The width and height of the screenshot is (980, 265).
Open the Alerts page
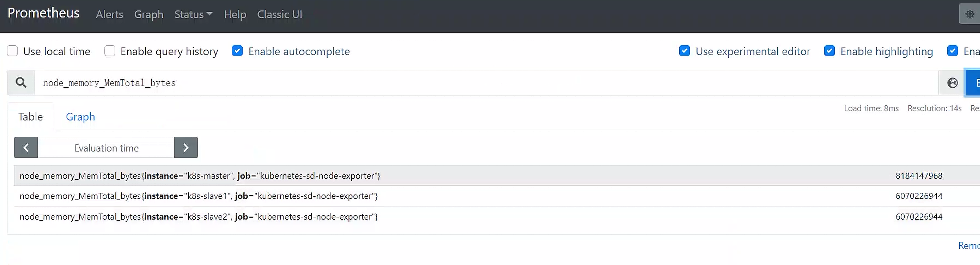click(110, 15)
